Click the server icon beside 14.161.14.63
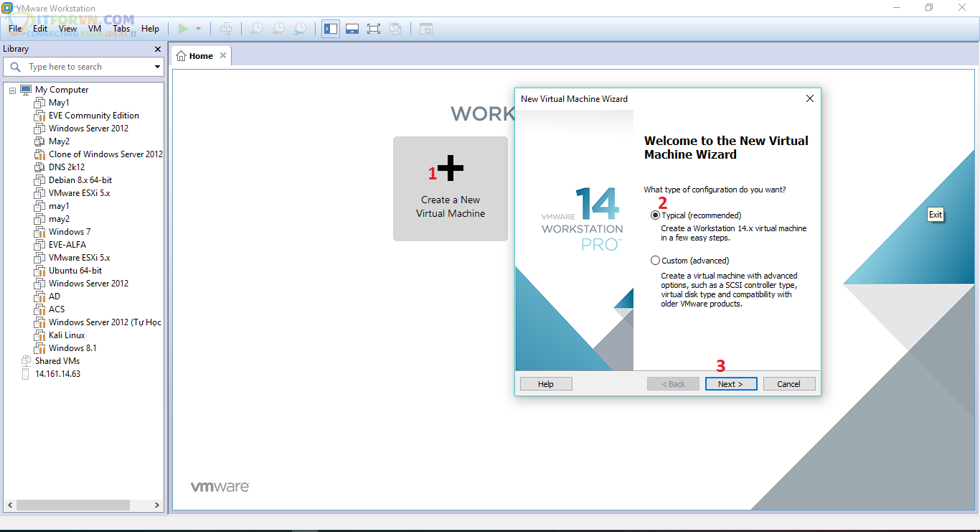Screen dimensions: 980x532 pos(27,374)
